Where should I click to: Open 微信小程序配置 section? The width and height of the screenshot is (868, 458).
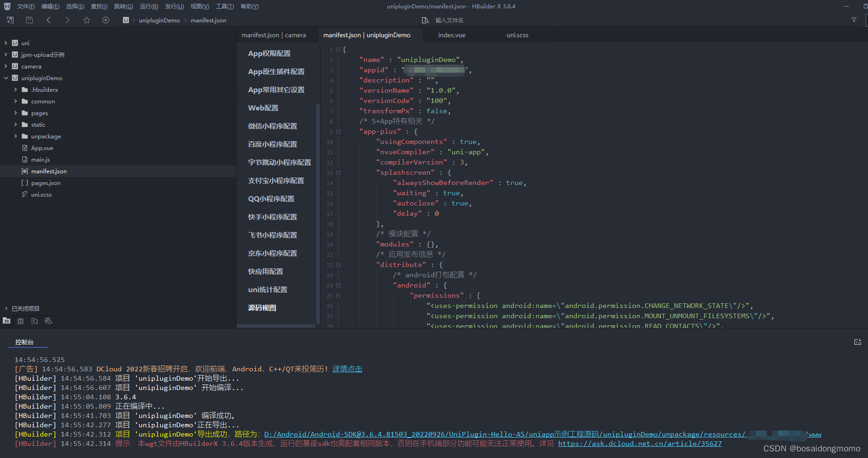point(272,126)
